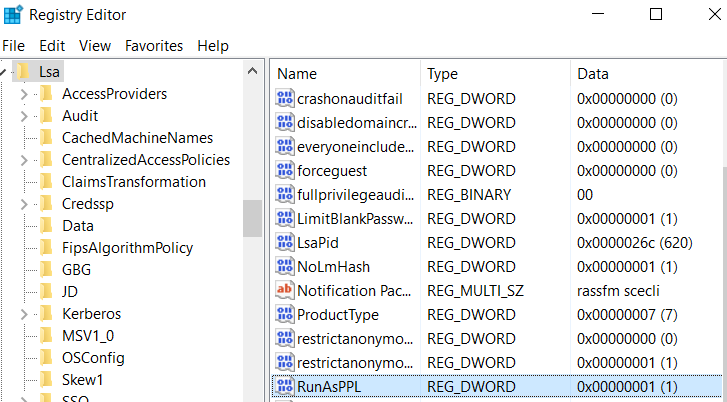
Task: Collapse the Lsa key node
Action: [5, 72]
